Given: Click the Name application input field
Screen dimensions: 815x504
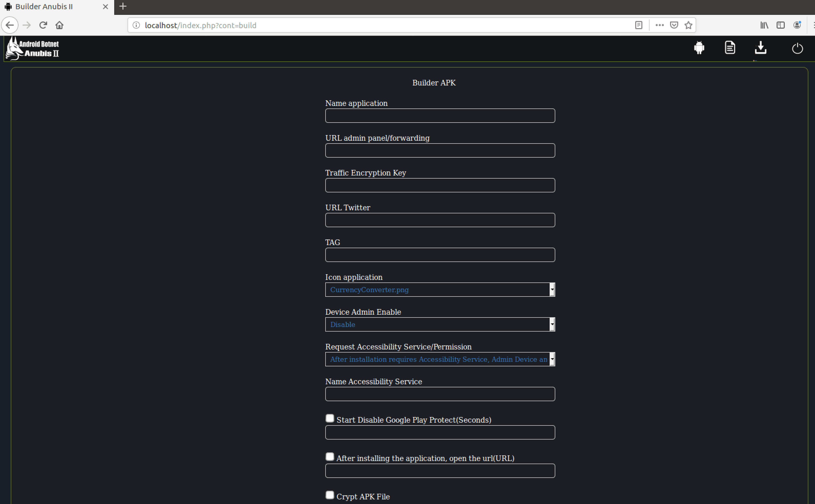Looking at the screenshot, I should tap(440, 116).
